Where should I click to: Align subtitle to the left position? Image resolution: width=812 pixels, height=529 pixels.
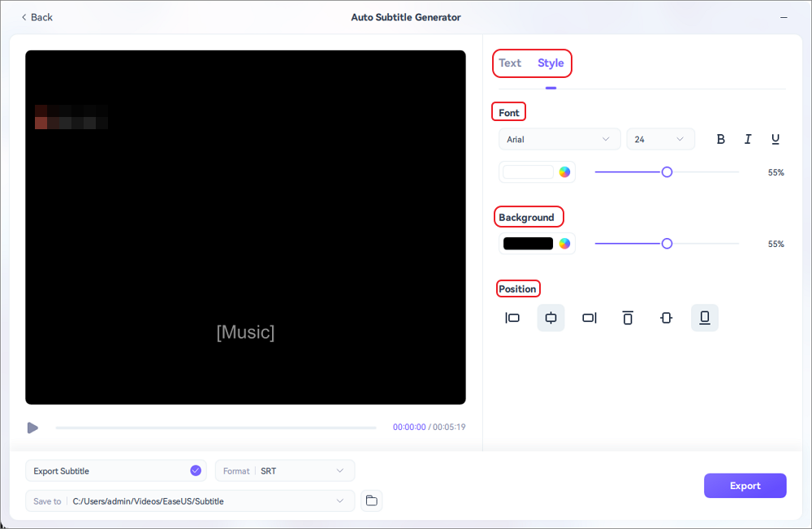(512, 318)
